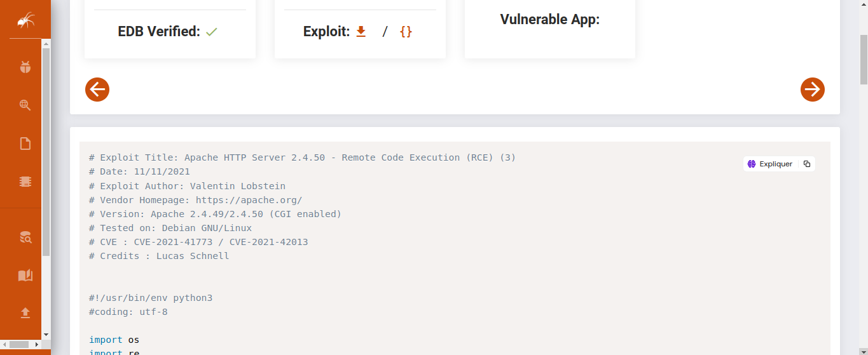Download the exploit file
The height and width of the screenshot is (355, 868).
pyautogui.click(x=361, y=31)
